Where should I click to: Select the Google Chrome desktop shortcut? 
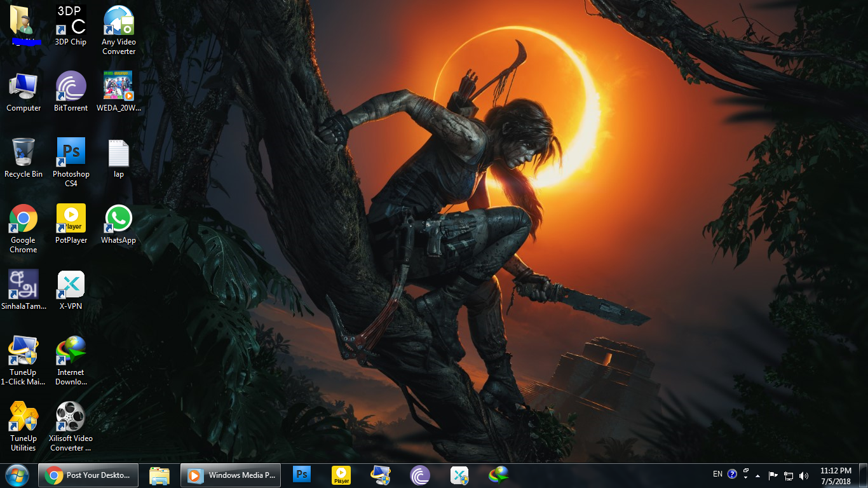(x=24, y=228)
